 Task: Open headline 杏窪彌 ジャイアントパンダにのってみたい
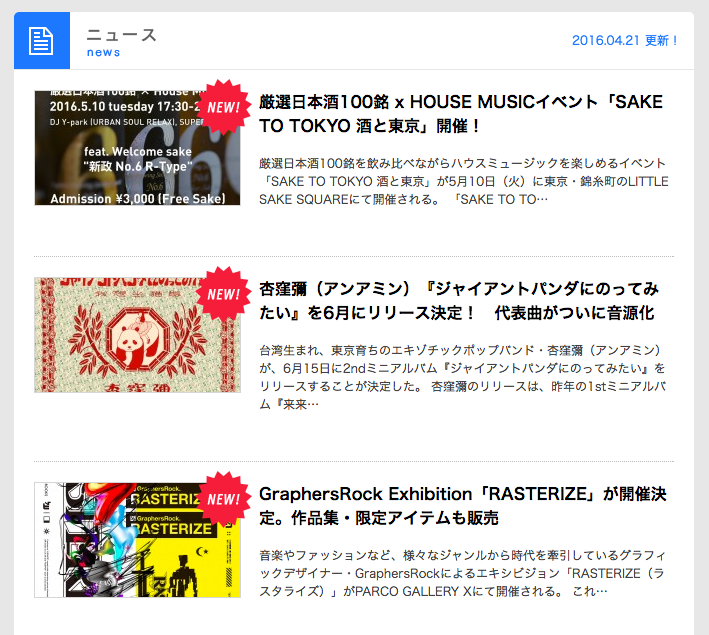point(459,301)
